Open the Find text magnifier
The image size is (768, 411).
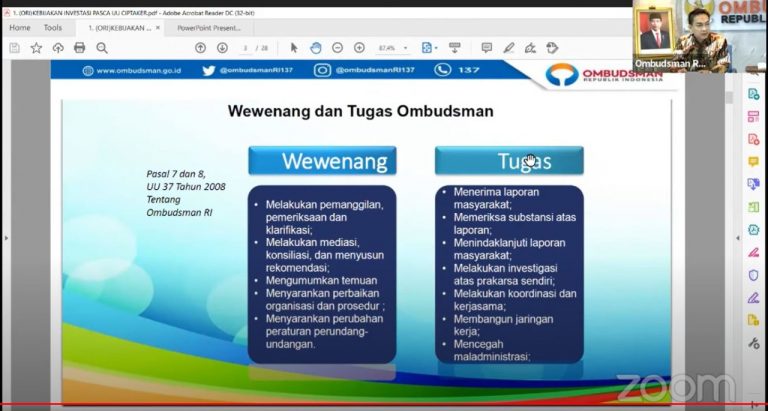[x=102, y=48]
